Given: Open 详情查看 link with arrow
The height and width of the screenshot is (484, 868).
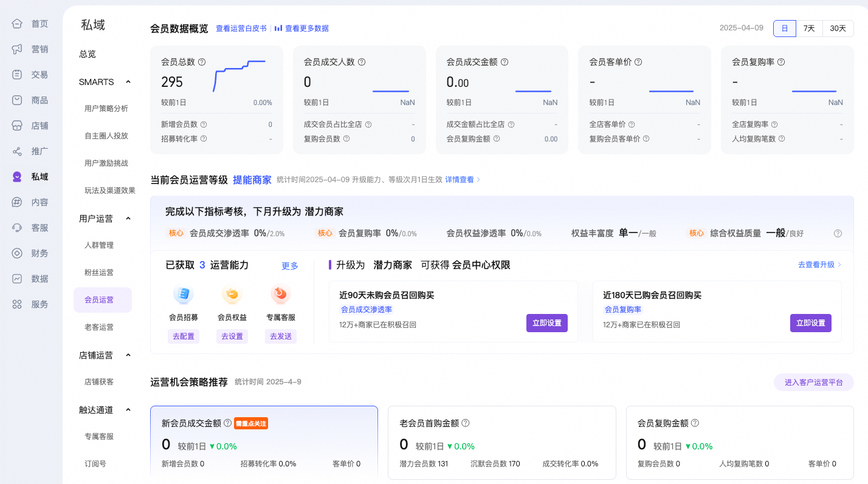Looking at the screenshot, I should (x=463, y=180).
